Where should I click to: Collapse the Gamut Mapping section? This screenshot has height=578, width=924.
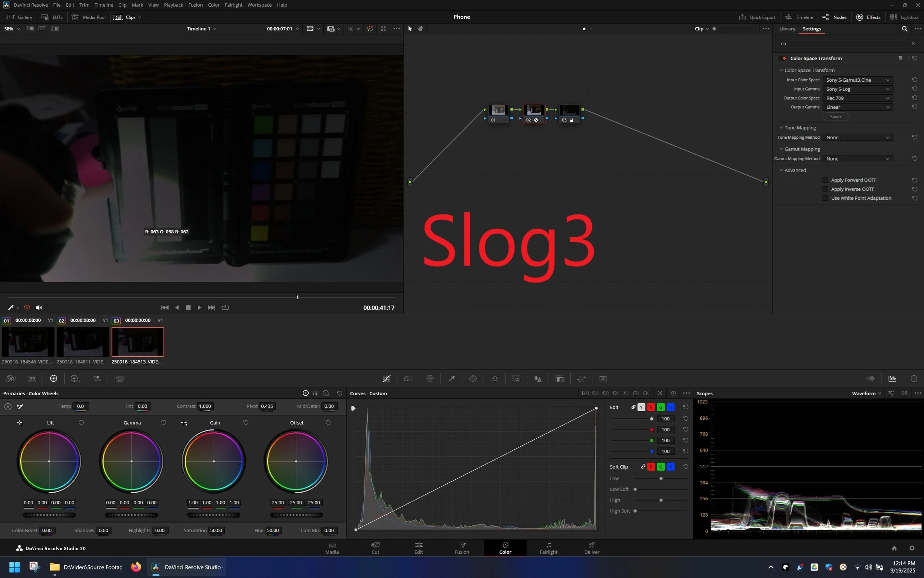click(x=781, y=149)
